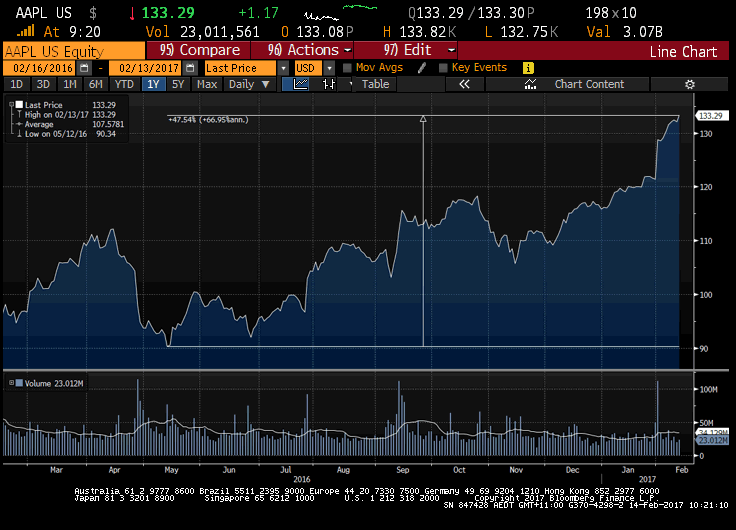Select the bar chart type icon
This screenshot has height=530, width=736.
point(329,84)
